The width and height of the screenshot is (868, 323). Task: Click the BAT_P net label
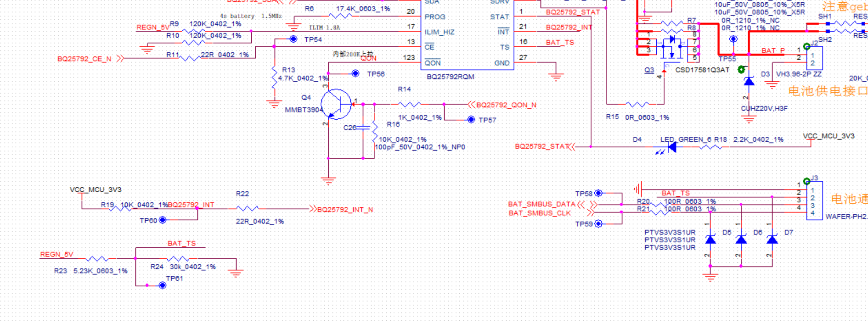pyautogui.click(x=773, y=50)
